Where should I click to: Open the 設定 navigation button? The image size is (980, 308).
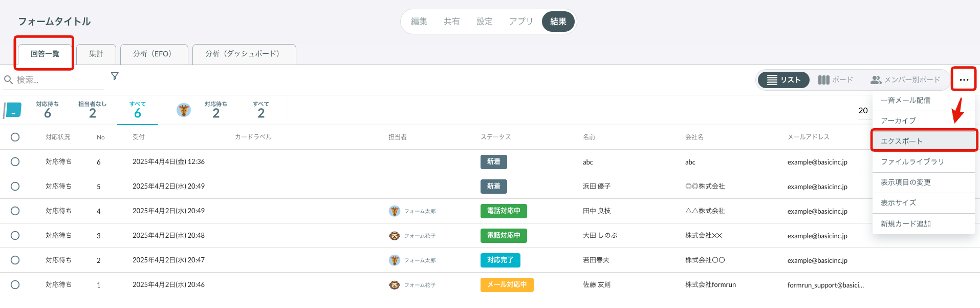pos(484,22)
